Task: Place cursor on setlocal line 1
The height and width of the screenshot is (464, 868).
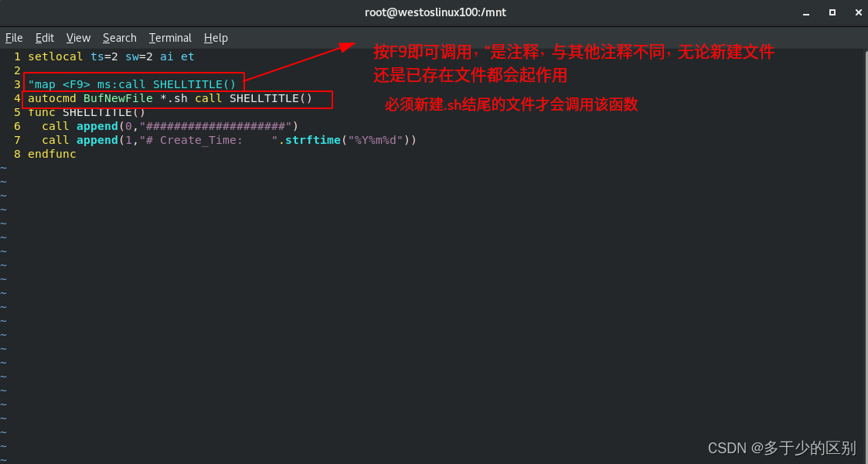Action: coord(111,56)
